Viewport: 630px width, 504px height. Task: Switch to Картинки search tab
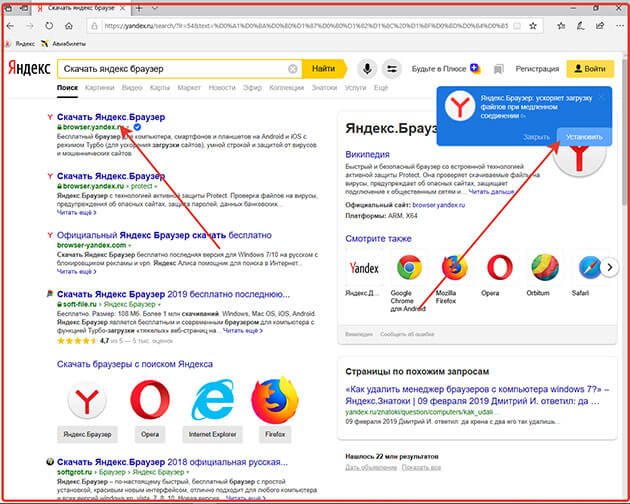pos(99,87)
